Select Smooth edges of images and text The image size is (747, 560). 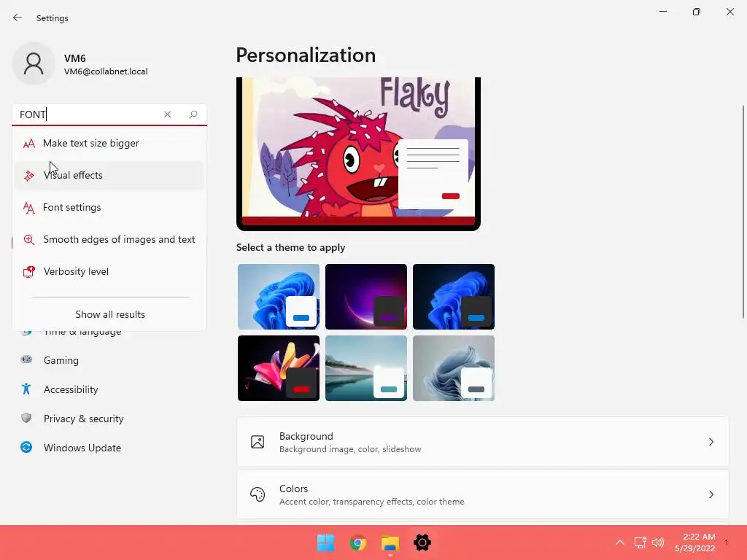click(109, 239)
